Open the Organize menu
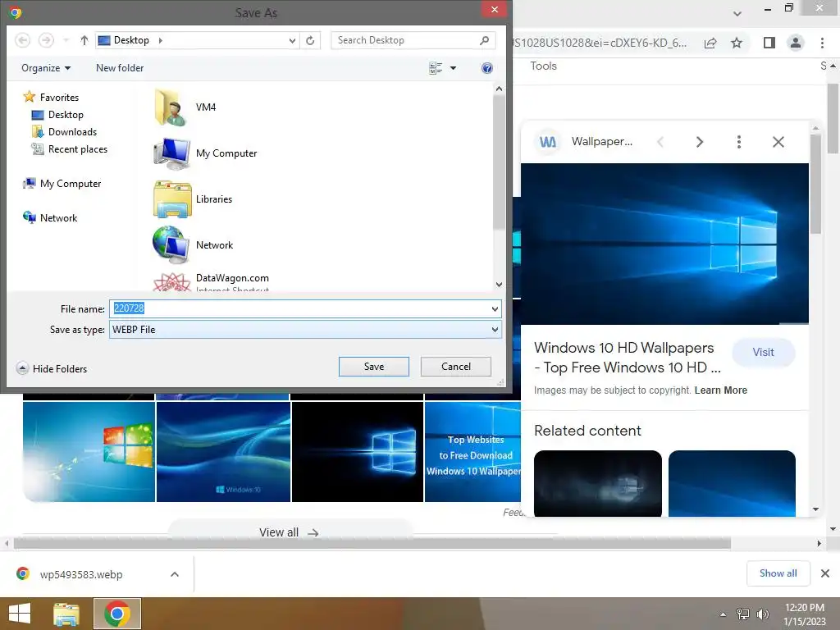 click(x=46, y=68)
